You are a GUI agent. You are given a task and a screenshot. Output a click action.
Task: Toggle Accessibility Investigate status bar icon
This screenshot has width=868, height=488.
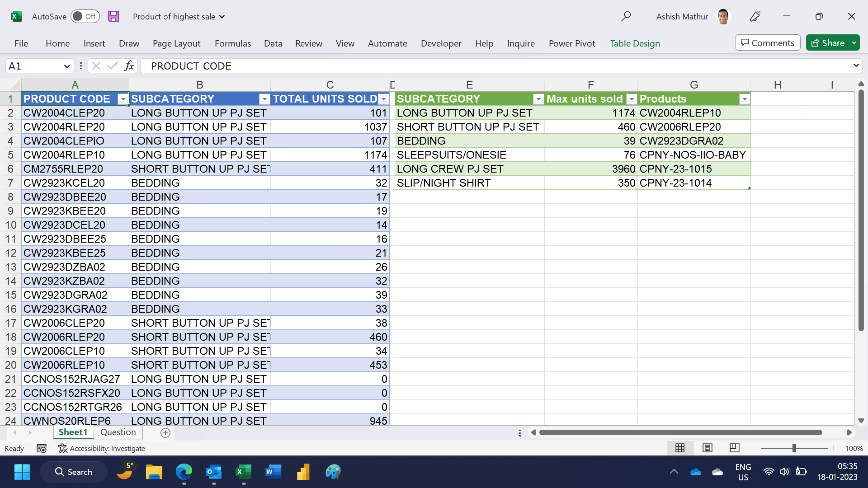[62, 448]
